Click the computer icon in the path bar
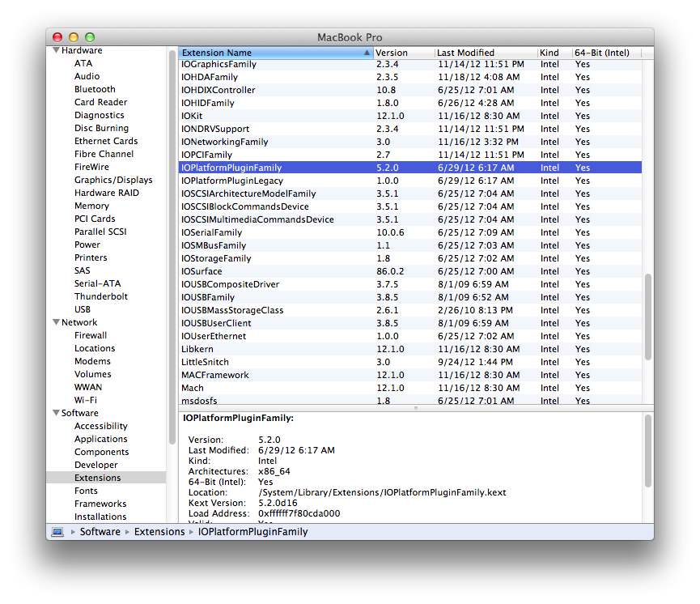This screenshot has width=700, height=604. click(x=57, y=532)
